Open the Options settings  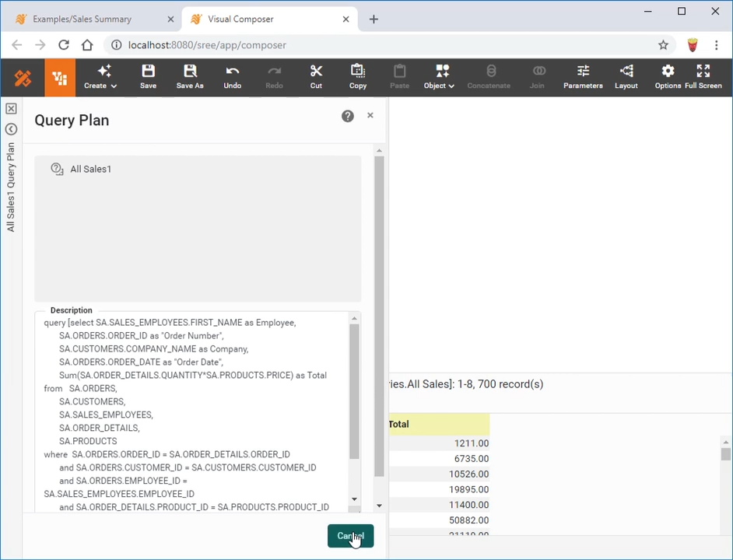[x=668, y=77]
